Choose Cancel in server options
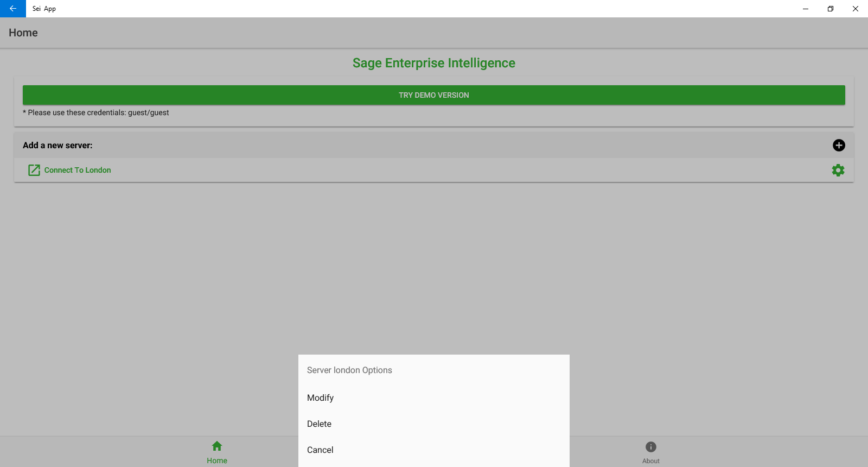The height and width of the screenshot is (467, 868). (434, 450)
